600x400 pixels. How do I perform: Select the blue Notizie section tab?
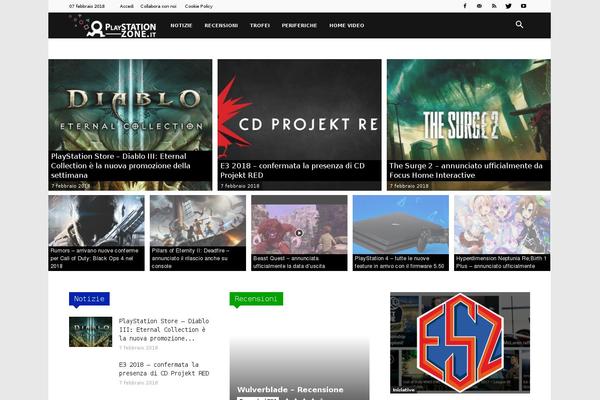(x=89, y=299)
